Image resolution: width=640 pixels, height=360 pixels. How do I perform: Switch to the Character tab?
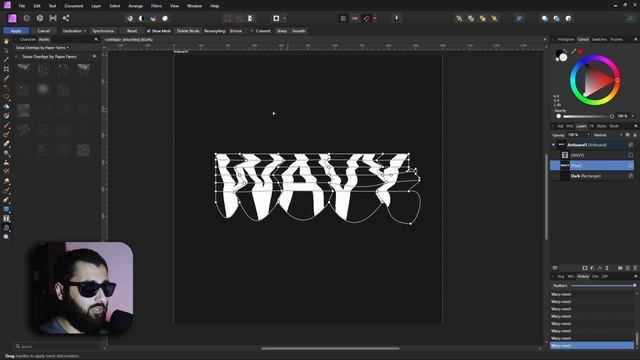(x=28, y=40)
